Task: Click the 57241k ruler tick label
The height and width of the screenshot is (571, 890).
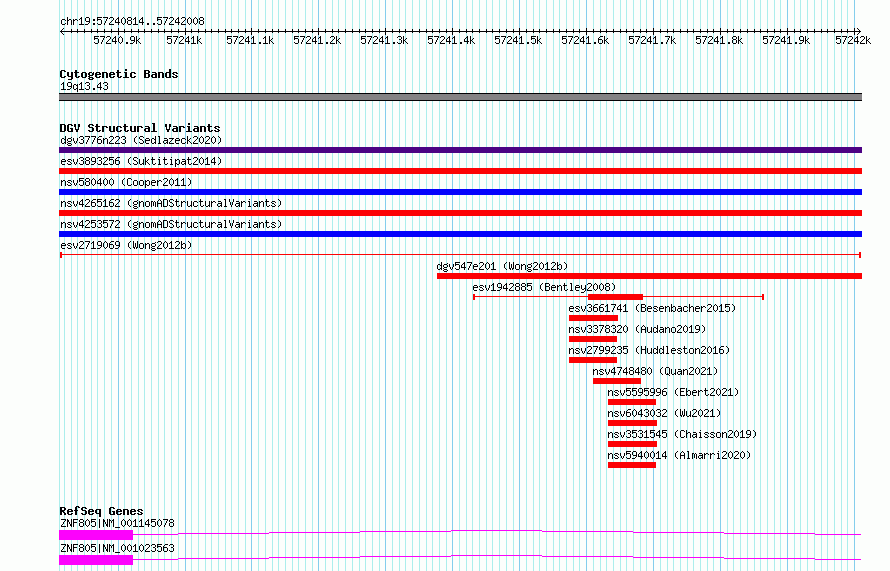Action: pyautogui.click(x=184, y=40)
